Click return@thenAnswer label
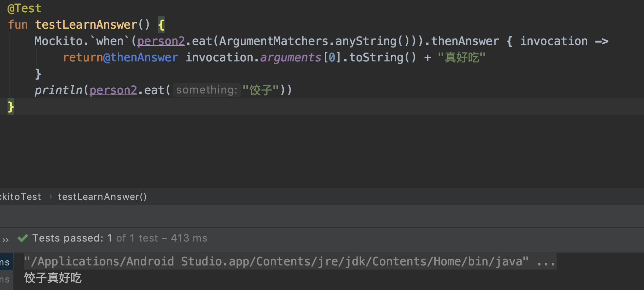 (x=121, y=57)
